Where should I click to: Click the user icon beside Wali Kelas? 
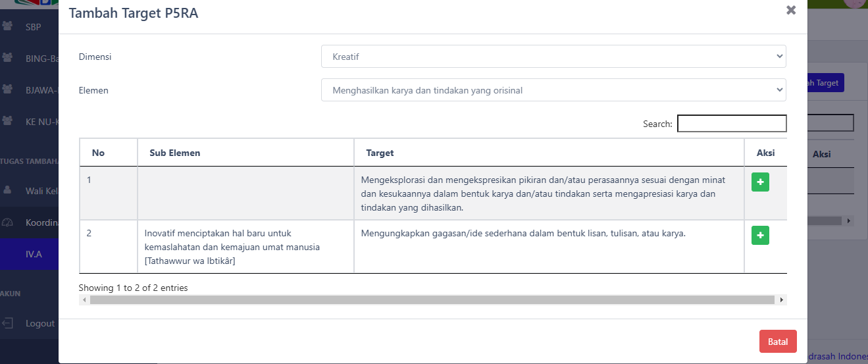[x=8, y=190]
